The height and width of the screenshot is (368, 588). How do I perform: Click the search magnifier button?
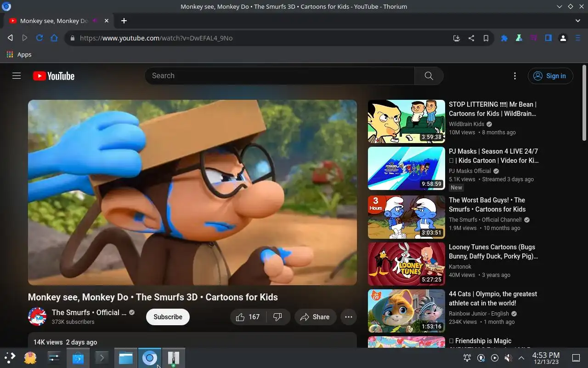pyautogui.click(x=429, y=76)
